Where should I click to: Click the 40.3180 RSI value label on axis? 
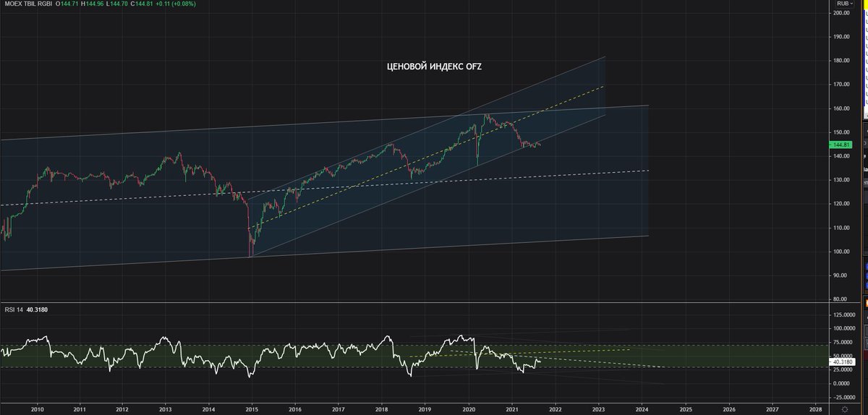tap(842, 361)
